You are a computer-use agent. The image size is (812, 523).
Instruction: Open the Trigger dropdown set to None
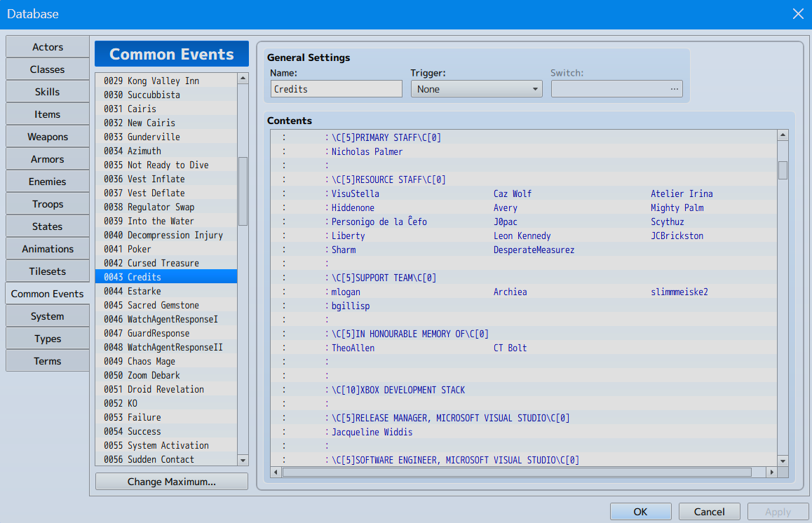pyautogui.click(x=476, y=89)
